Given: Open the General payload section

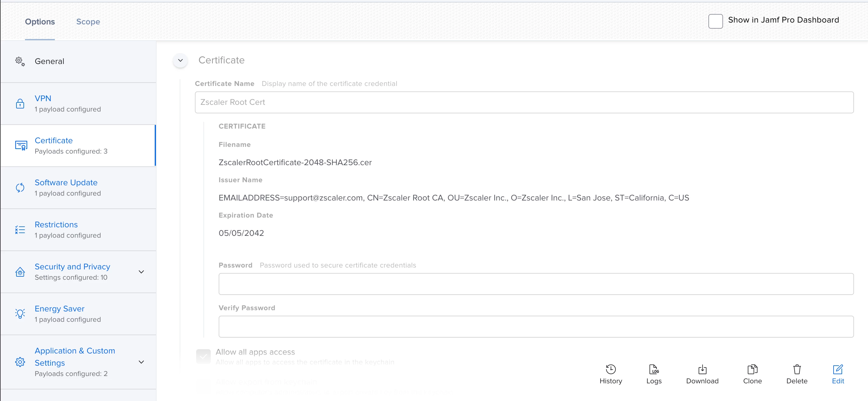Looking at the screenshot, I should pyautogui.click(x=78, y=61).
